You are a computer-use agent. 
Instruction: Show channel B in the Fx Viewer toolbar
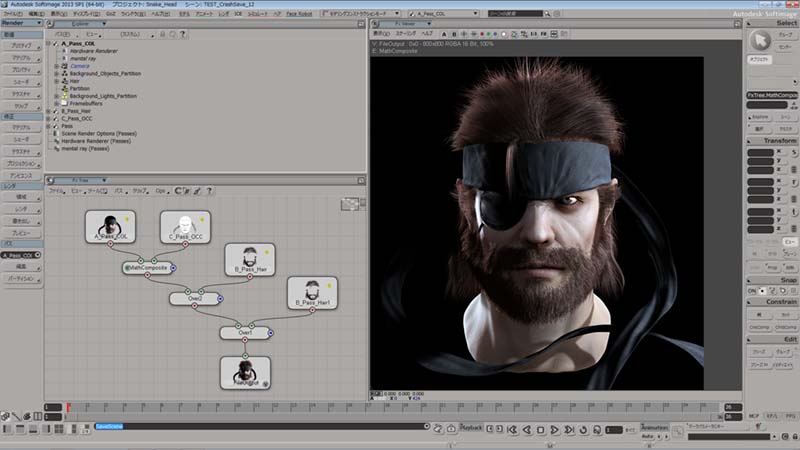(x=454, y=34)
